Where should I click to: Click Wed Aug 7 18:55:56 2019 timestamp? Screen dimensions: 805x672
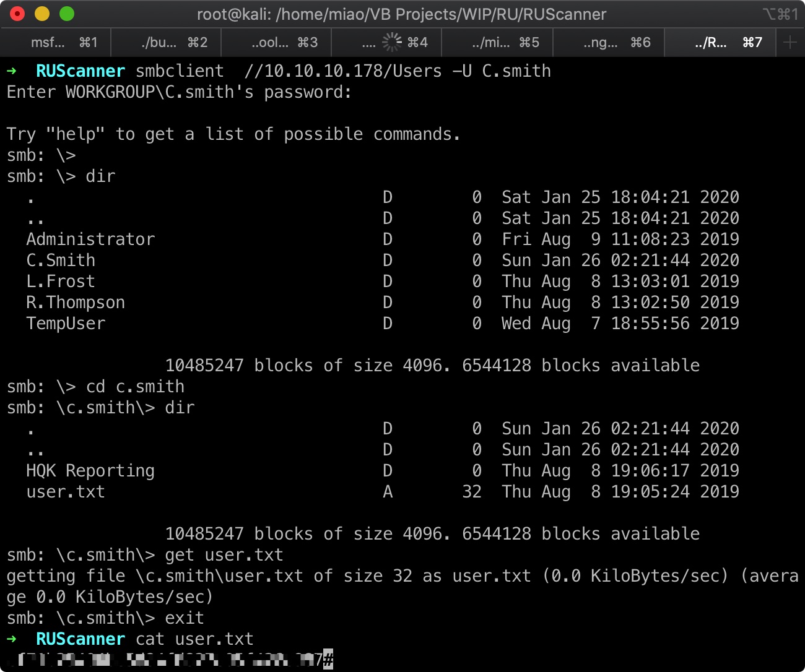[x=620, y=324]
